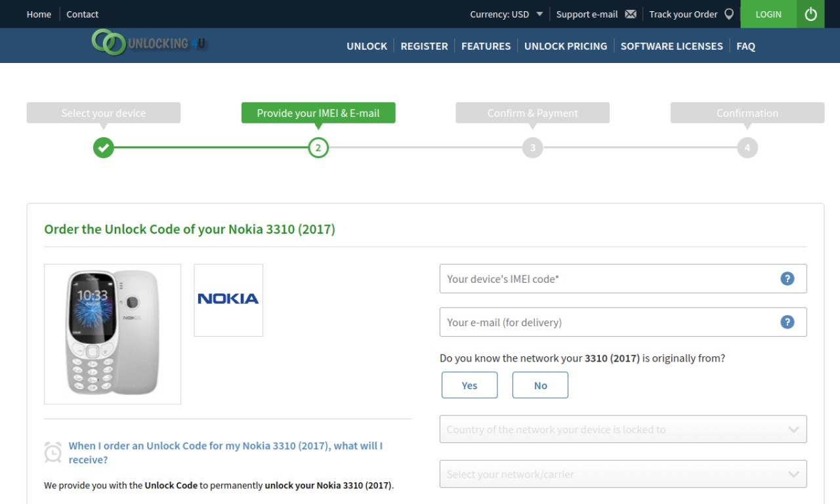Screen dimensions: 840x504
Task: Click the Select your device step label
Action: tap(104, 113)
